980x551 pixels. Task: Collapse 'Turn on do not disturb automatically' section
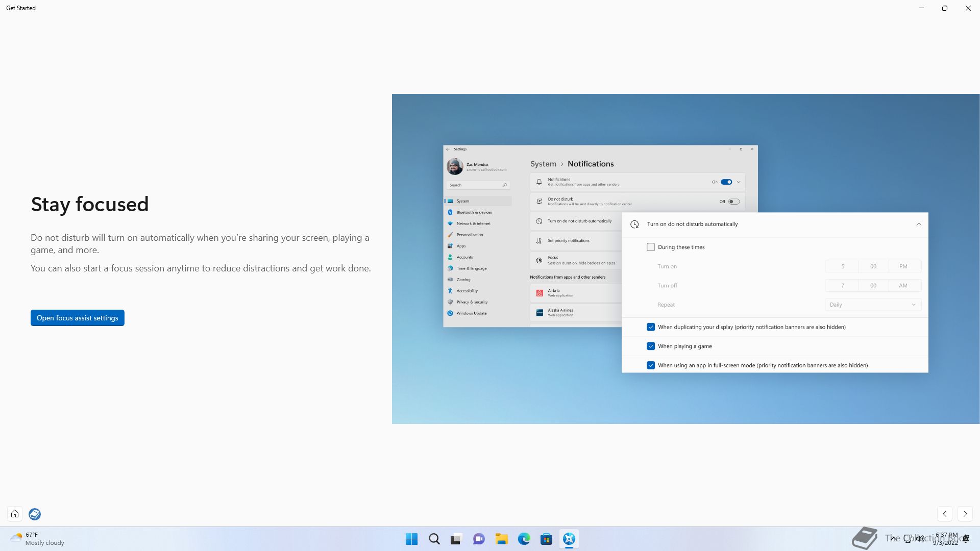(918, 224)
